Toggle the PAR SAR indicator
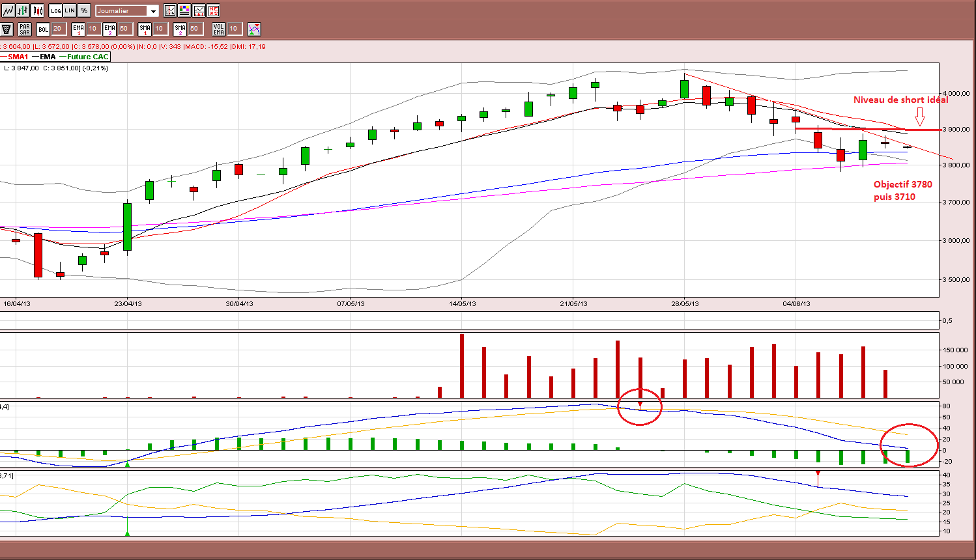This screenshot has height=560, width=976. tap(25, 29)
